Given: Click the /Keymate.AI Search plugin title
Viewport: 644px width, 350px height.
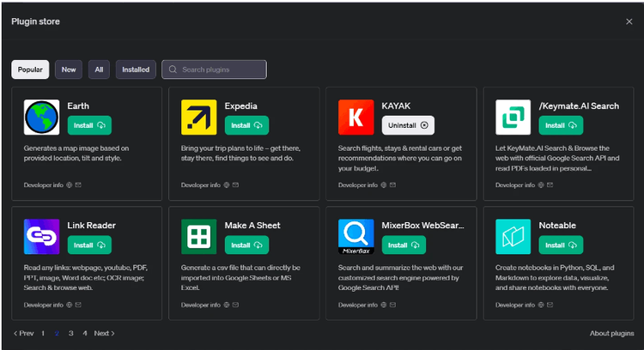Looking at the screenshot, I should 579,106.
